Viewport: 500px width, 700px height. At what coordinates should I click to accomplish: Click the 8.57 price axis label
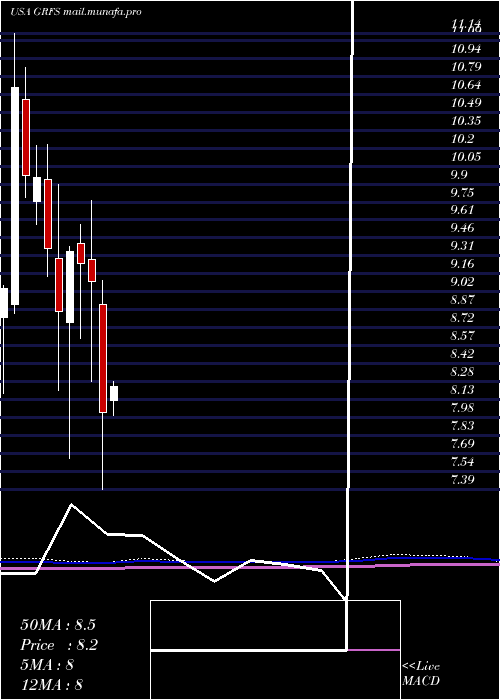(462, 336)
